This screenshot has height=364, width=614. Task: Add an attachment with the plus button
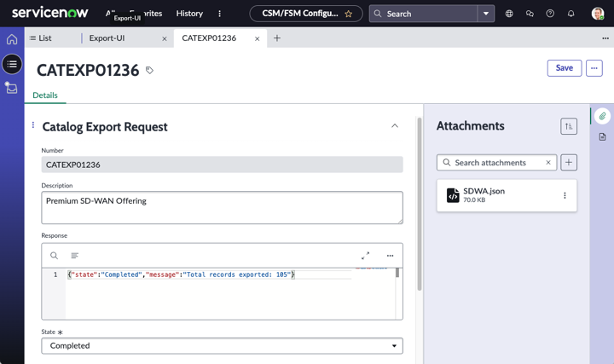click(569, 163)
